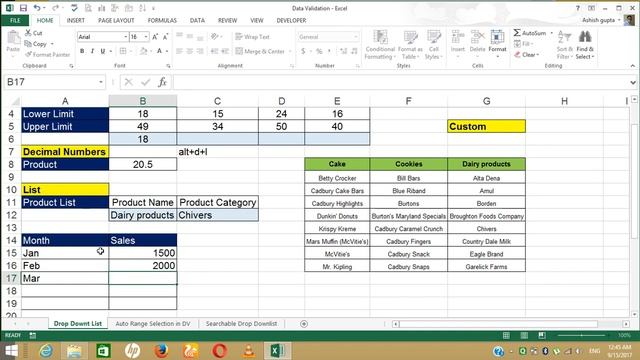Add a new sheet with plus icon
The height and width of the screenshot is (360, 640).
(x=304, y=324)
